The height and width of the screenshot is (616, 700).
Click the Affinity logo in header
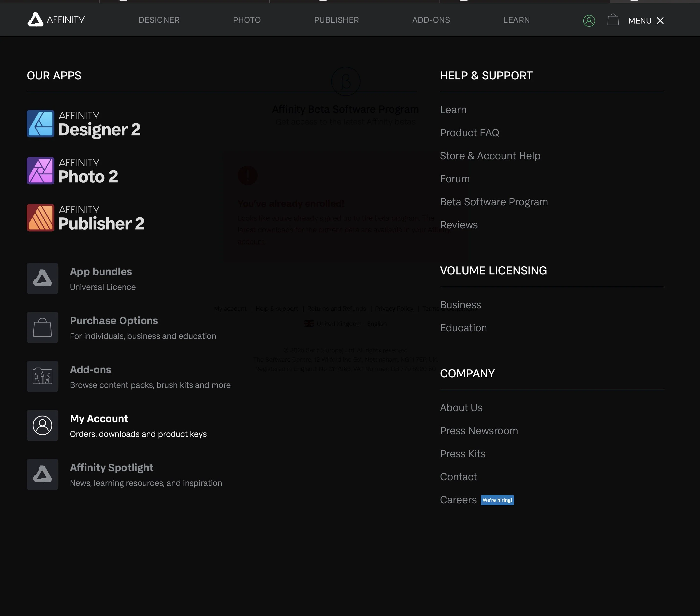tap(56, 20)
